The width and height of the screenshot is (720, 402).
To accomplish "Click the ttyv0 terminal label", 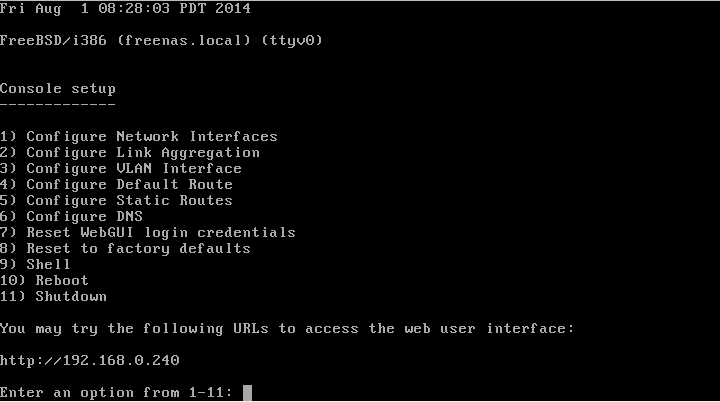I will 292,40.
